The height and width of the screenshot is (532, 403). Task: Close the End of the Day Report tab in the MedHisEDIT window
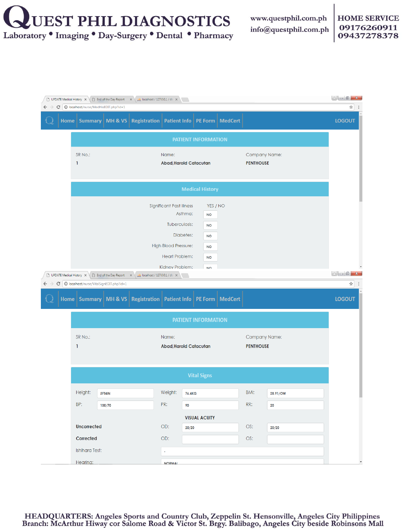131,100
